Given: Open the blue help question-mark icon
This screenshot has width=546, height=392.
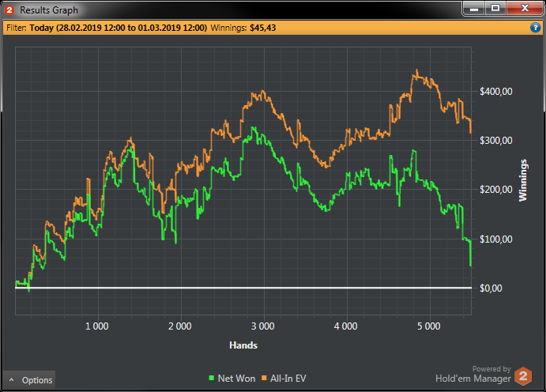Looking at the screenshot, I should [x=535, y=28].
